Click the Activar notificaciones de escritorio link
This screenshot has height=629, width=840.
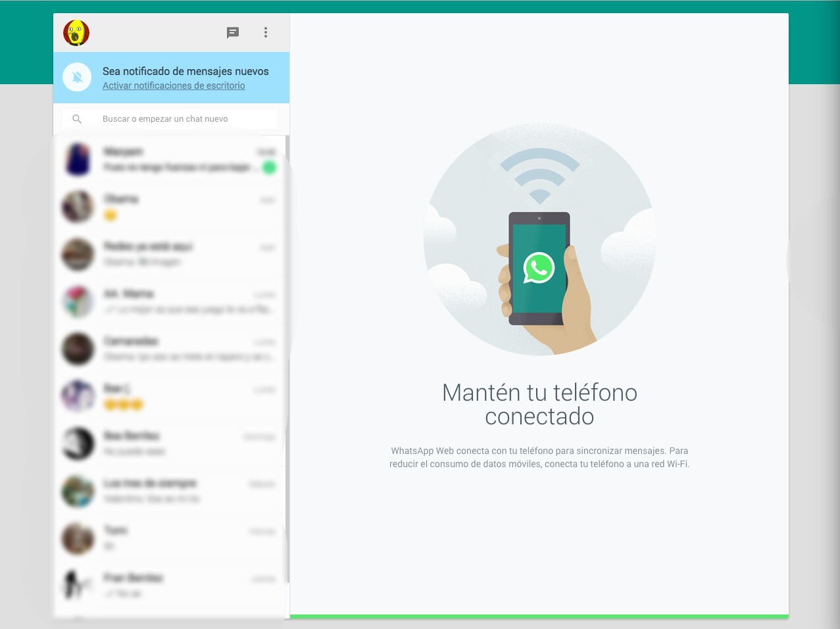click(174, 86)
